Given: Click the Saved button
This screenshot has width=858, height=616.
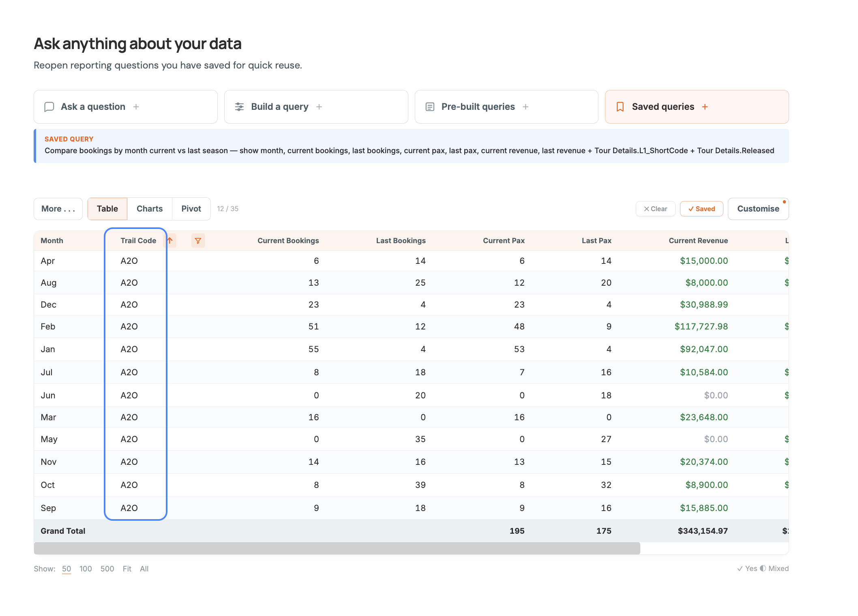Looking at the screenshot, I should 701,209.
